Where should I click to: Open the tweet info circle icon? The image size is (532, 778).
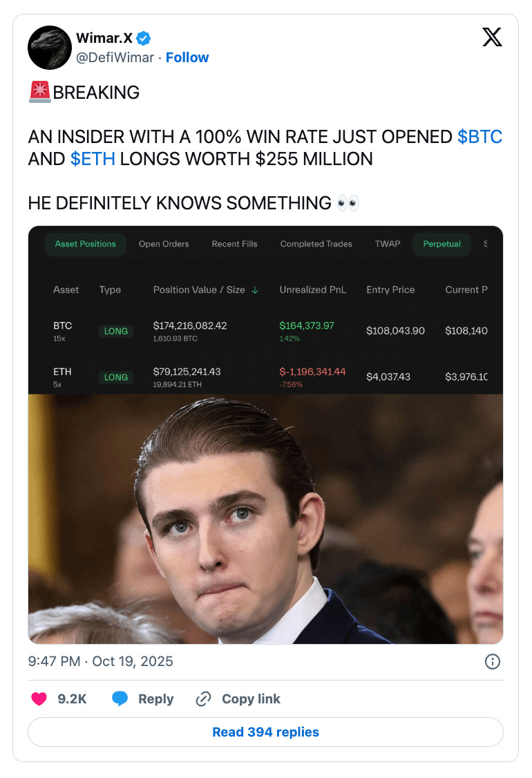tap(493, 661)
